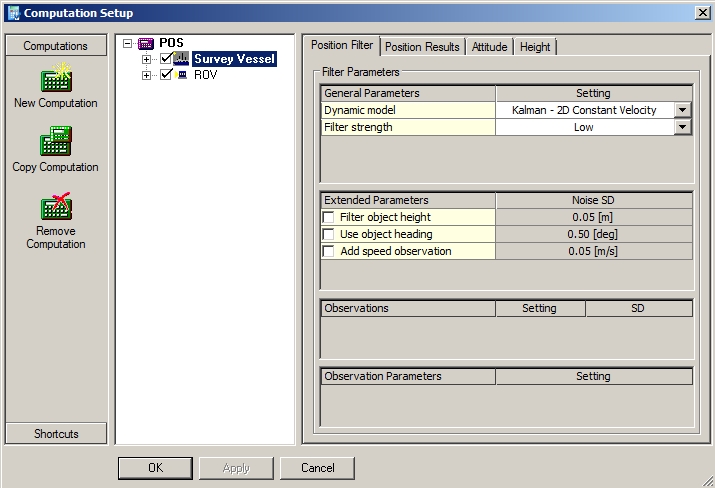The height and width of the screenshot is (488, 715).
Task: Open the Filter strength dropdown arrow
Action: coord(682,127)
